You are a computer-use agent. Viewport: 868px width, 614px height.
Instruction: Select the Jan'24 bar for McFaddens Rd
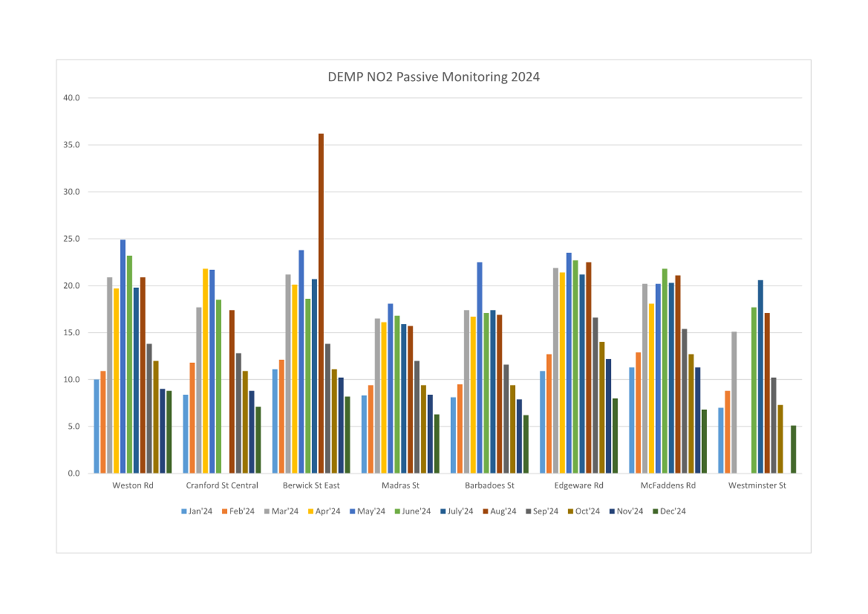click(632, 420)
